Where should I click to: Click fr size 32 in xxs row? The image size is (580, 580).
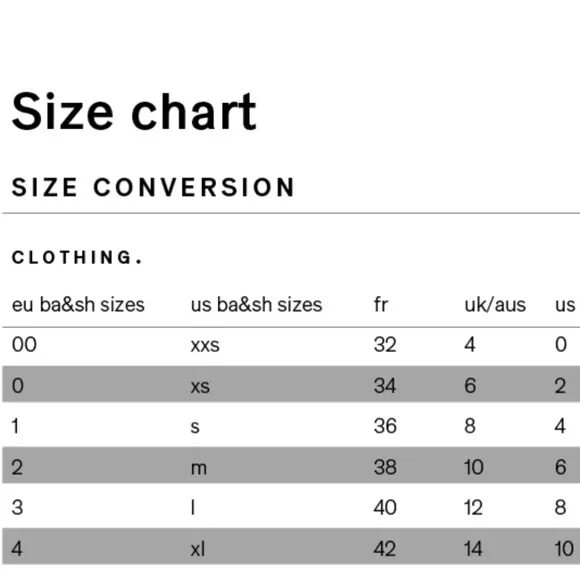coord(385,344)
